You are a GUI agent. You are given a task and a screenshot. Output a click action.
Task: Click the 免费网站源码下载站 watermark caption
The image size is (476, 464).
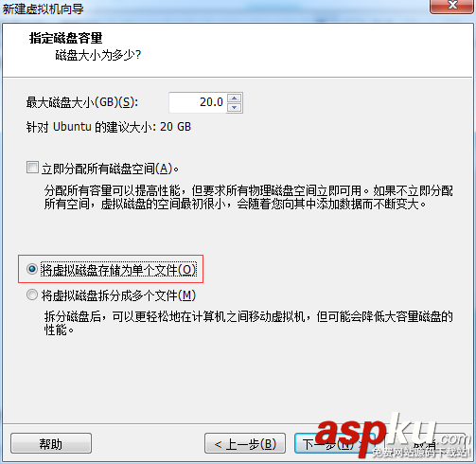pos(421,453)
